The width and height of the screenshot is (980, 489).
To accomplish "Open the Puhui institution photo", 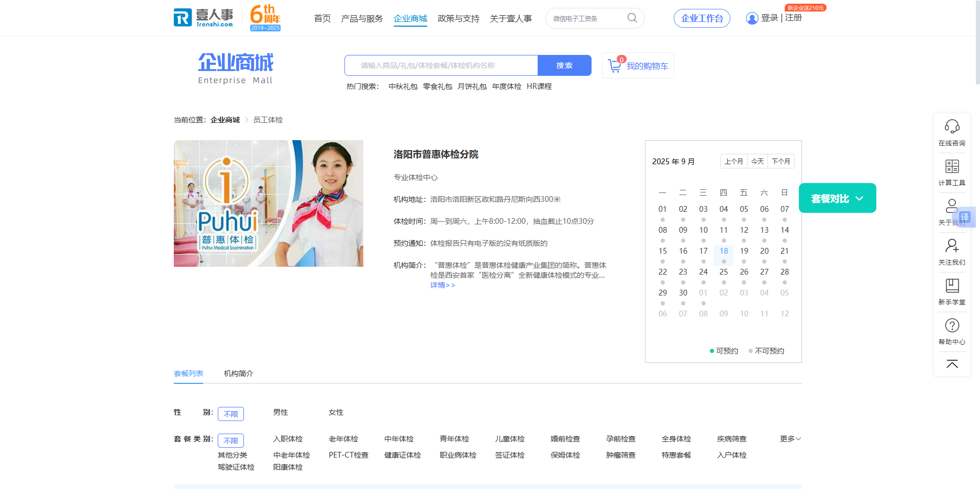I will 269,203.
